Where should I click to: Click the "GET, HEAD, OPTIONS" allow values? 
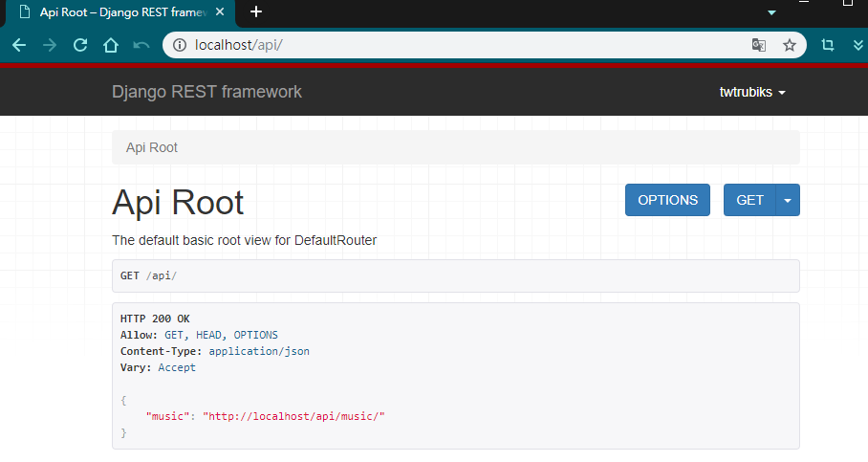coord(222,335)
